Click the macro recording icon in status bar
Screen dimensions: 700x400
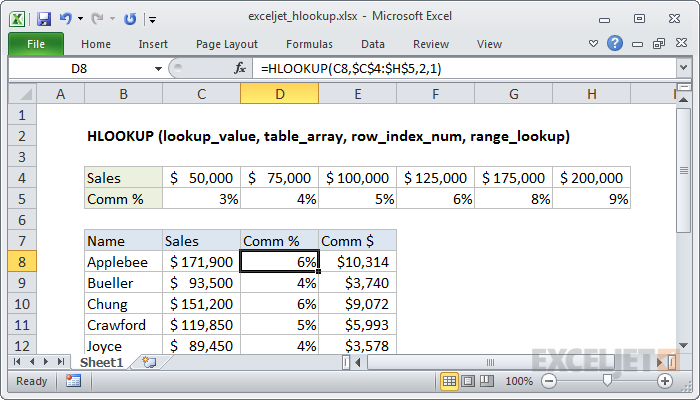coord(73,381)
